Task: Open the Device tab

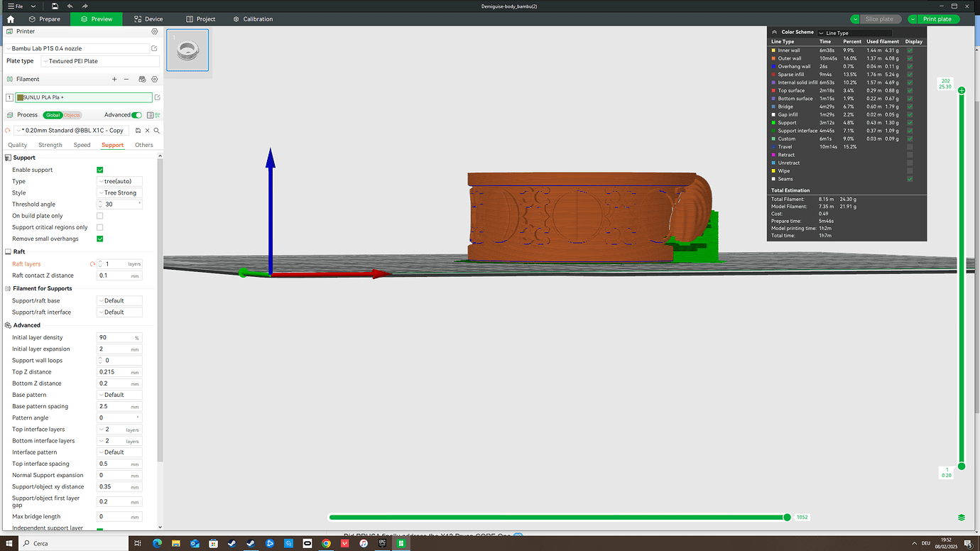Action: coord(148,19)
